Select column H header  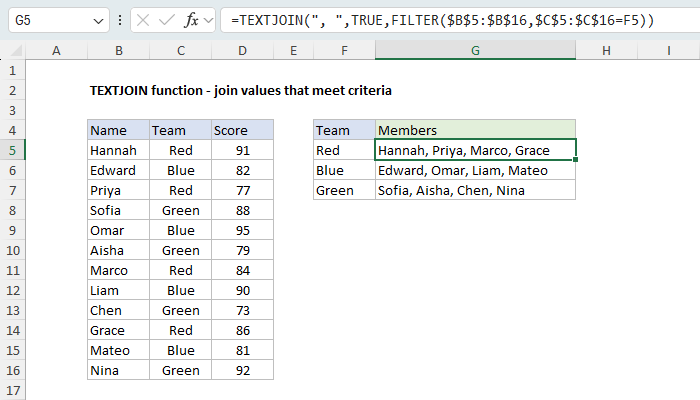(606, 50)
